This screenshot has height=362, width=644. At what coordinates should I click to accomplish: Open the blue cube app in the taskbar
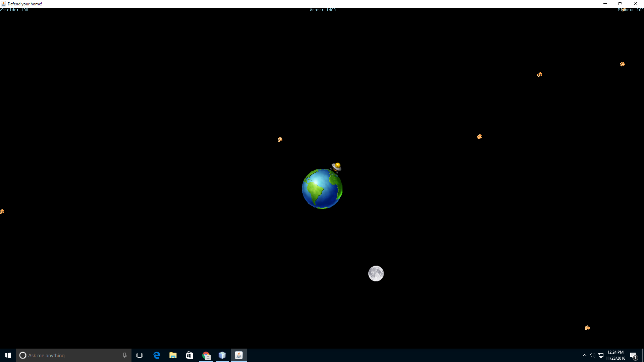tap(222, 355)
